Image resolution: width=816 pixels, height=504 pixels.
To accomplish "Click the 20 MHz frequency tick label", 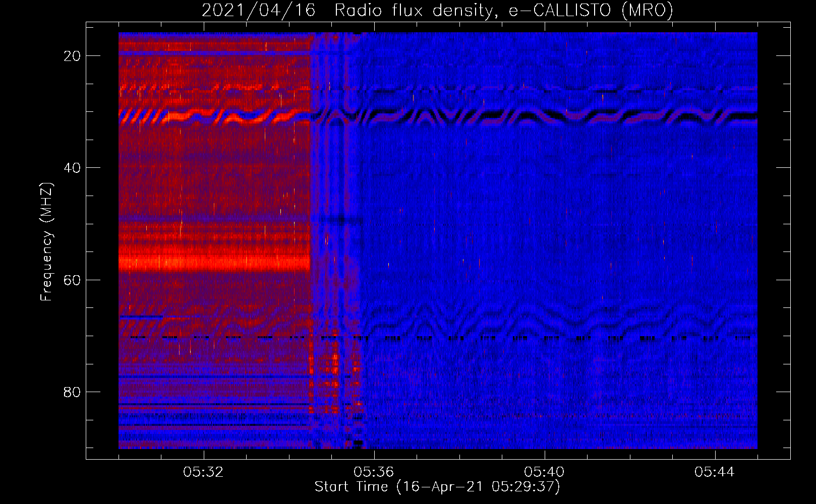I will coord(73,56).
